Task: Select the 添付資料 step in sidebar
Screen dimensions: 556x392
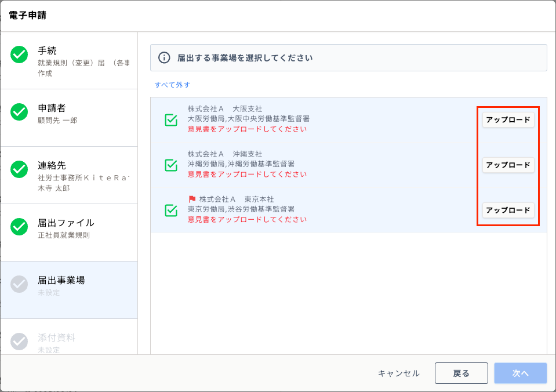Action: (69, 337)
